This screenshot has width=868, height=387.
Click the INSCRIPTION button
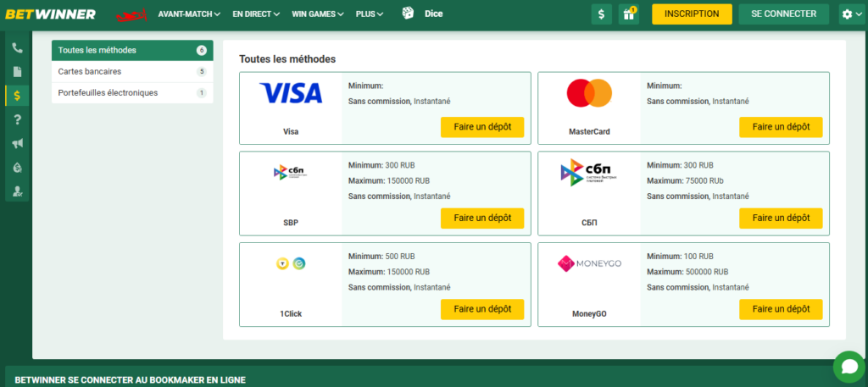click(x=692, y=14)
